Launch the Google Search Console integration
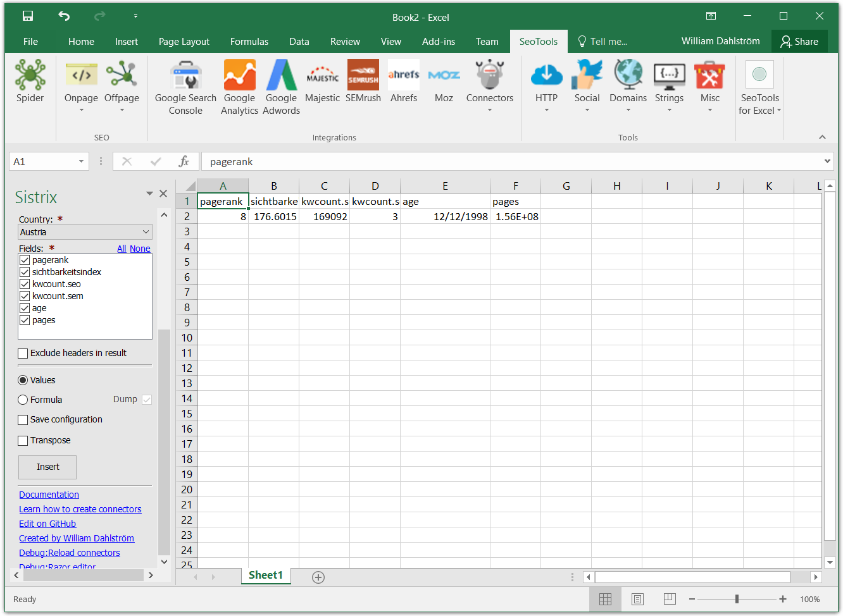 click(x=185, y=87)
